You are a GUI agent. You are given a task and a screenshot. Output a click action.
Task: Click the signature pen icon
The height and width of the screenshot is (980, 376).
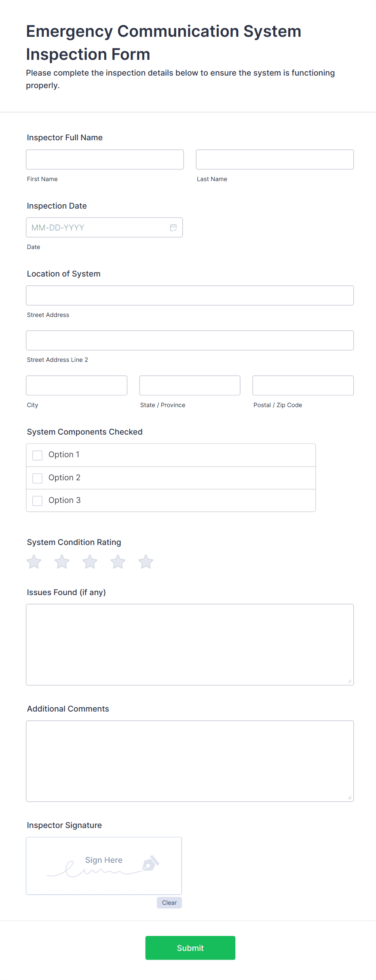150,863
